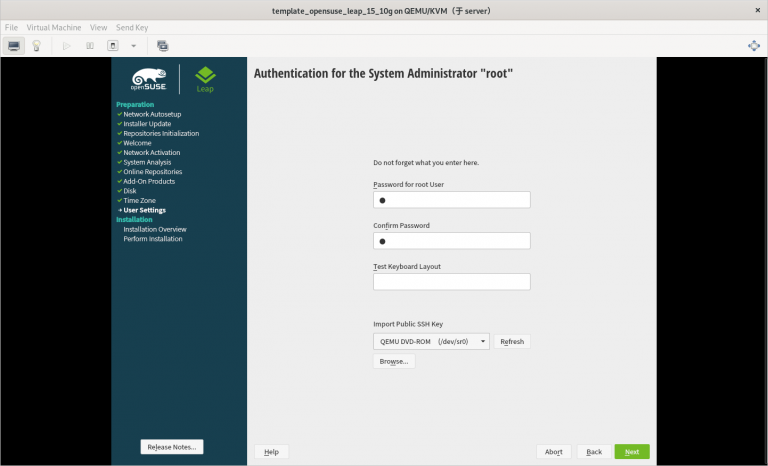Open the View menu

coord(98,27)
